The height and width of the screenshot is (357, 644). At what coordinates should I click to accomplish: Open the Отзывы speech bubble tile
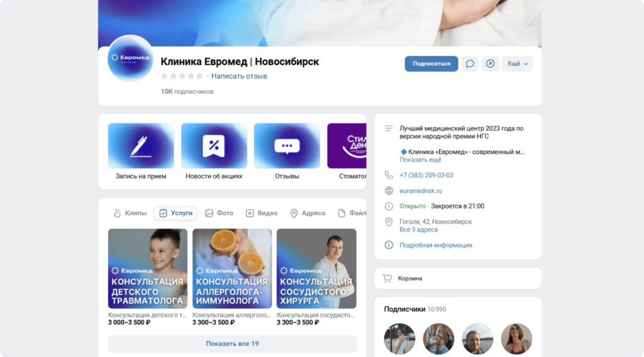[287, 151]
